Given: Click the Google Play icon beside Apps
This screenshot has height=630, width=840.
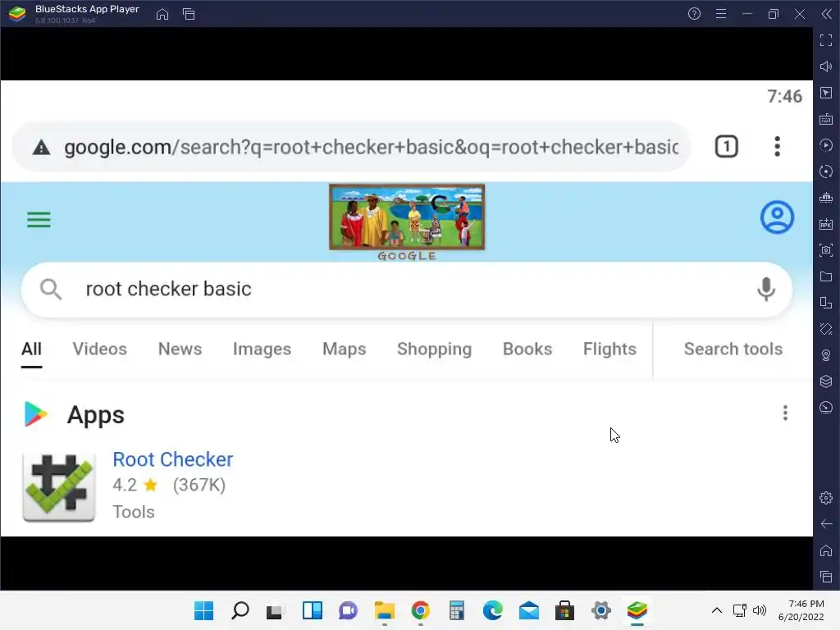Looking at the screenshot, I should click(36, 414).
